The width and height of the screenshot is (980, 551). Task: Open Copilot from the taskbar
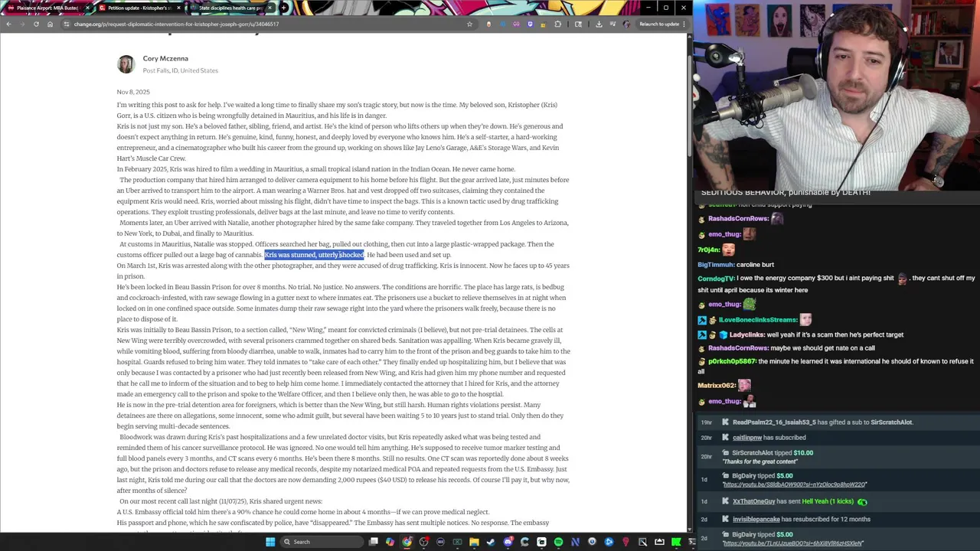pyautogui.click(x=390, y=542)
